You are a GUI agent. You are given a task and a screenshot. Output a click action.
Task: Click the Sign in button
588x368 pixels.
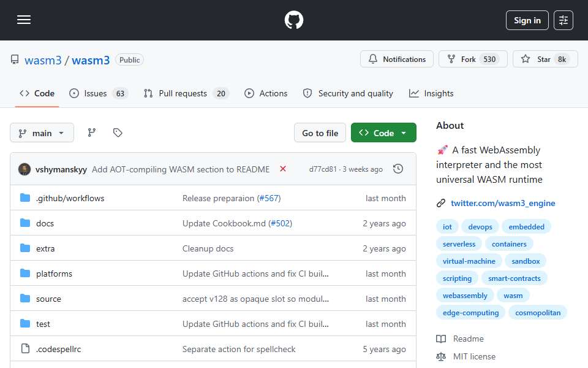(x=527, y=20)
